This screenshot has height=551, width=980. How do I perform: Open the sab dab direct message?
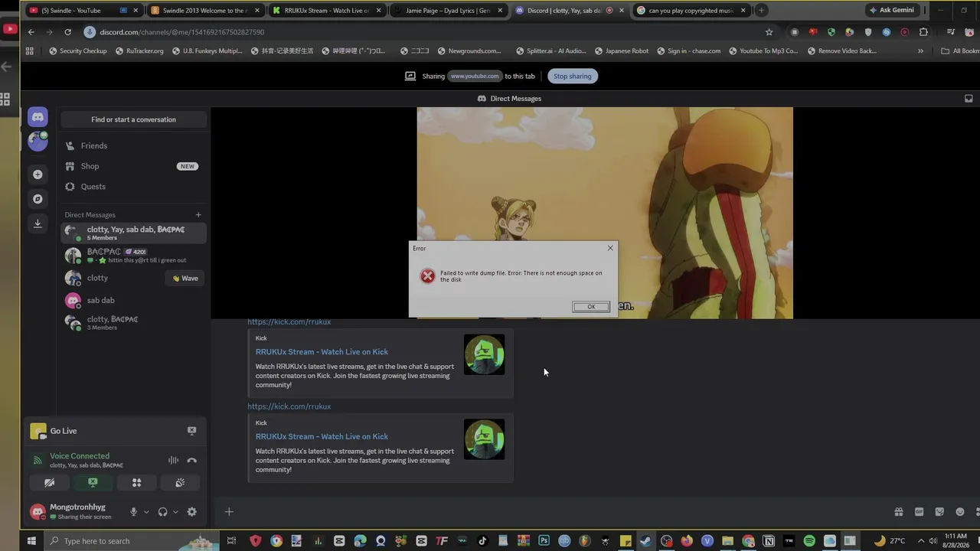click(x=133, y=300)
